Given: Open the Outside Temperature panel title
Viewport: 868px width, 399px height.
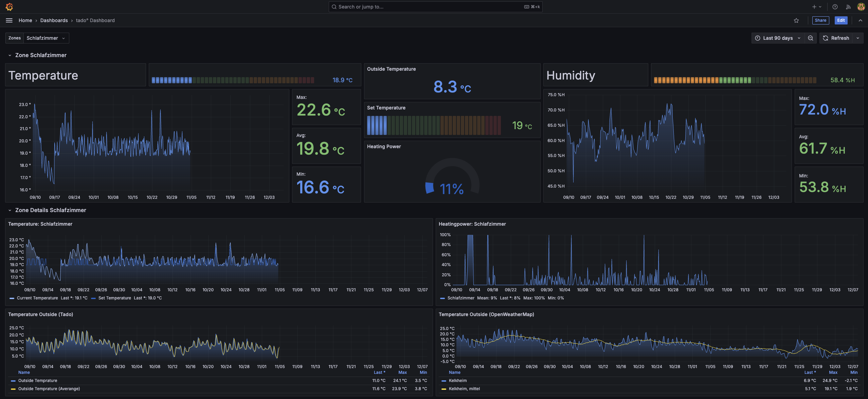Looking at the screenshot, I should pos(391,69).
